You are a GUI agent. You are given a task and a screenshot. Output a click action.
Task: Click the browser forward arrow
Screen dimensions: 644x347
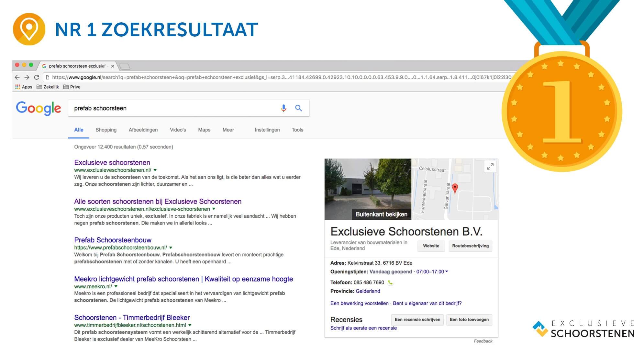[27, 77]
